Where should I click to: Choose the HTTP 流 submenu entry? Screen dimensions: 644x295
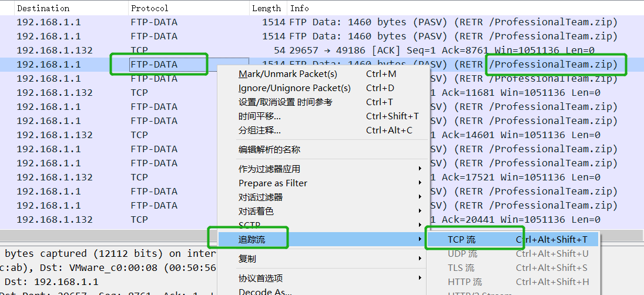point(512,282)
